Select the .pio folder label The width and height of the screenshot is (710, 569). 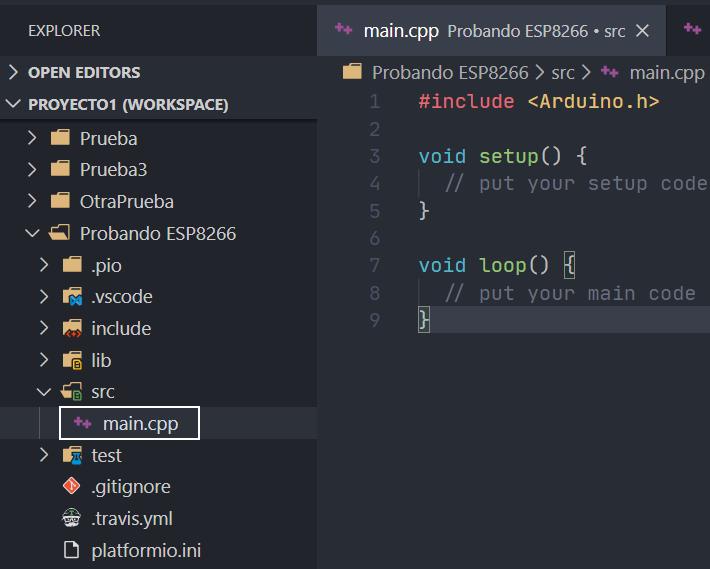[106, 265]
